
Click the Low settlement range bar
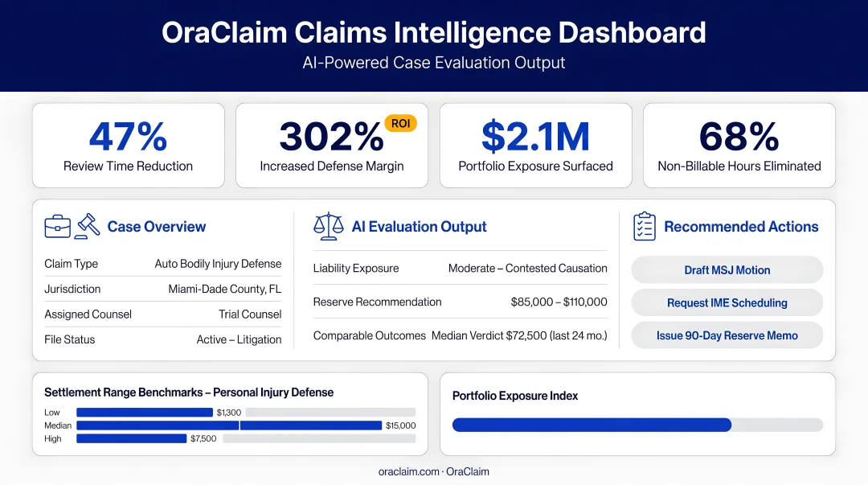click(x=145, y=413)
